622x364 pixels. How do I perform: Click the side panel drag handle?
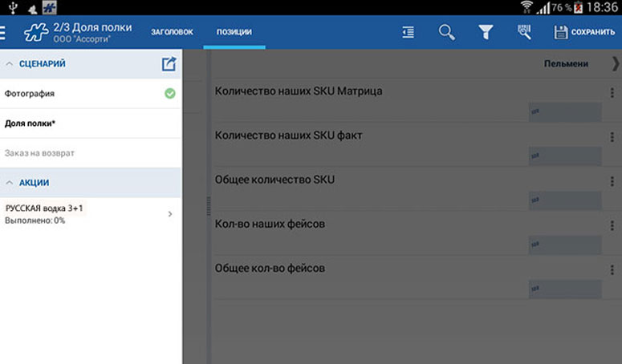coord(209,206)
